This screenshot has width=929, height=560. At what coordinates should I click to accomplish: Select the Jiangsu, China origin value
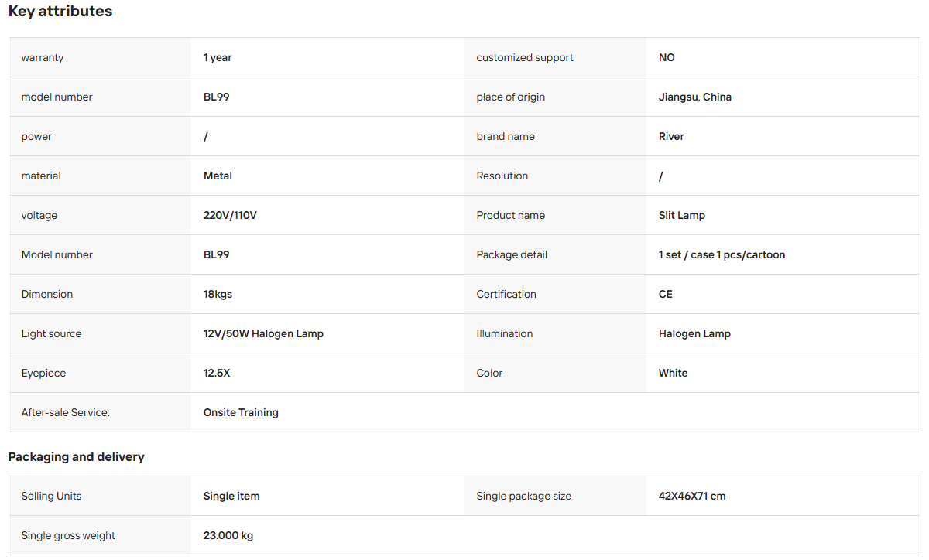[x=695, y=97]
